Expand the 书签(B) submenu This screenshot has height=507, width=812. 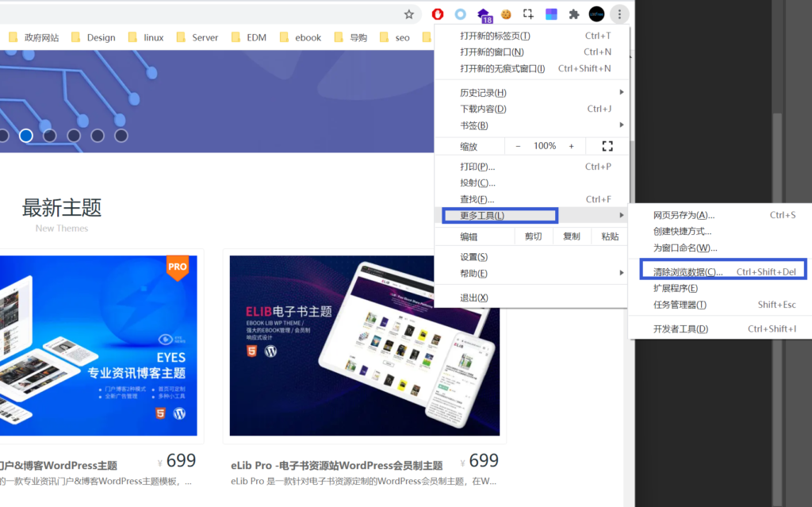[x=531, y=125]
